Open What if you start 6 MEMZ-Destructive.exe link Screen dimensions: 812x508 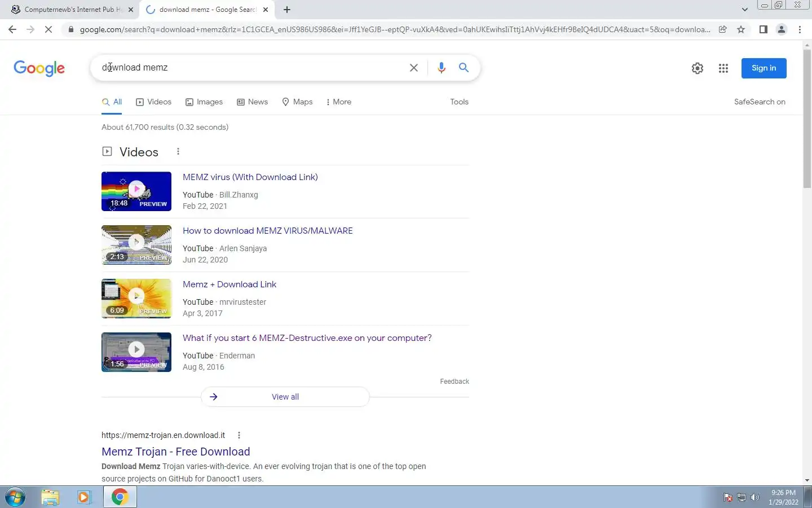[x=307, y=338]
